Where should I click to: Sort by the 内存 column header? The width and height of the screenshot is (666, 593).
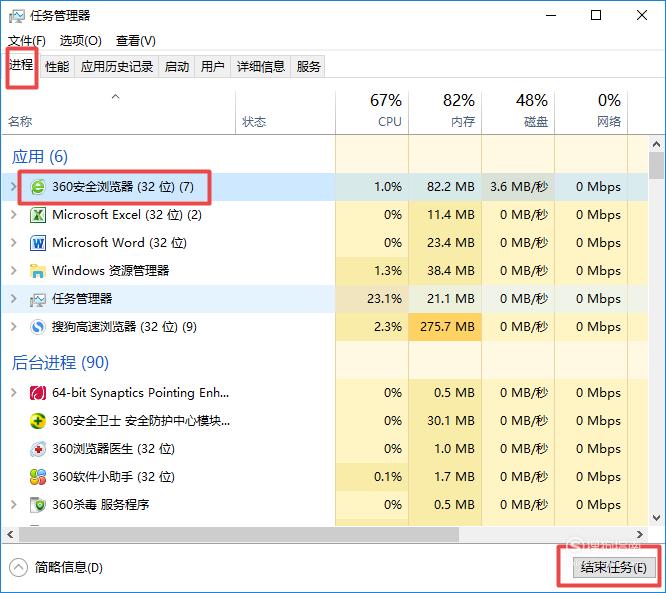click(445, 113)
